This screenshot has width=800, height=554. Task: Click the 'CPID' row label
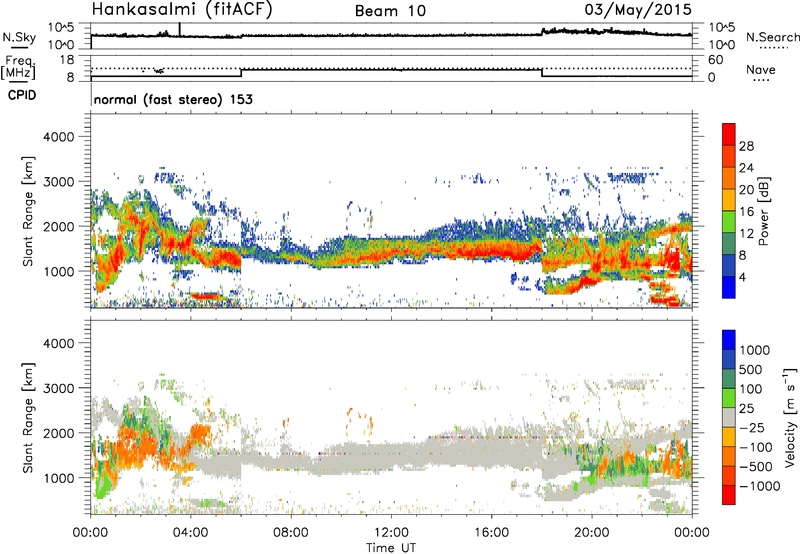pyautogui.click(x=22, y=95)
